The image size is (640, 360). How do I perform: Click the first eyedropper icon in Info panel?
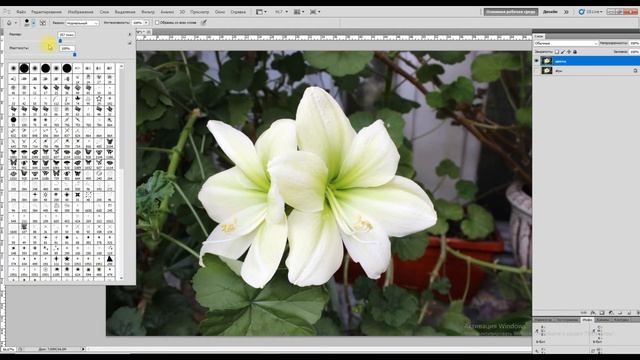[x=538, y=332]
